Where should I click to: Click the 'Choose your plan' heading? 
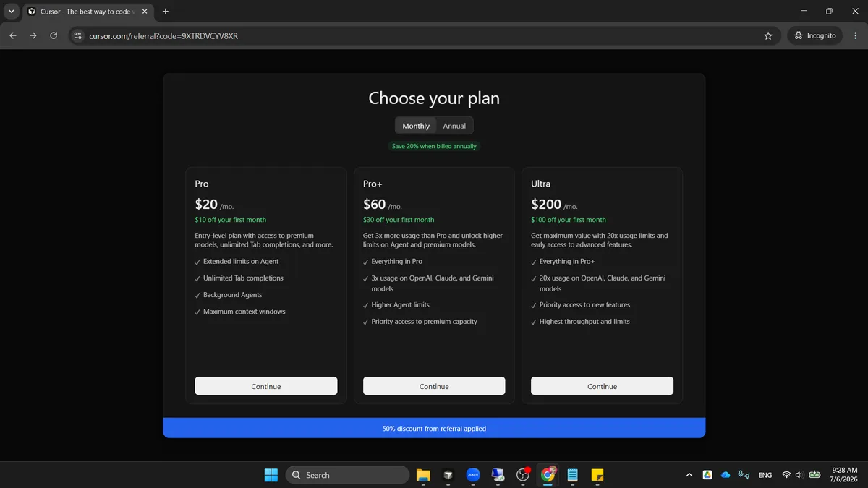pyautogui.click(x=434, y=98)
